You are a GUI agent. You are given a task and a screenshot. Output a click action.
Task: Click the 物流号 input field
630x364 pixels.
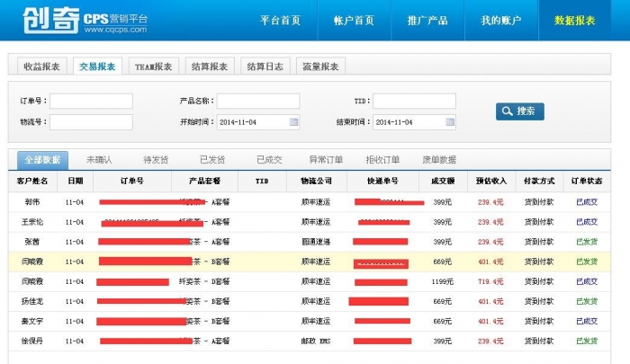pos(91,122)
